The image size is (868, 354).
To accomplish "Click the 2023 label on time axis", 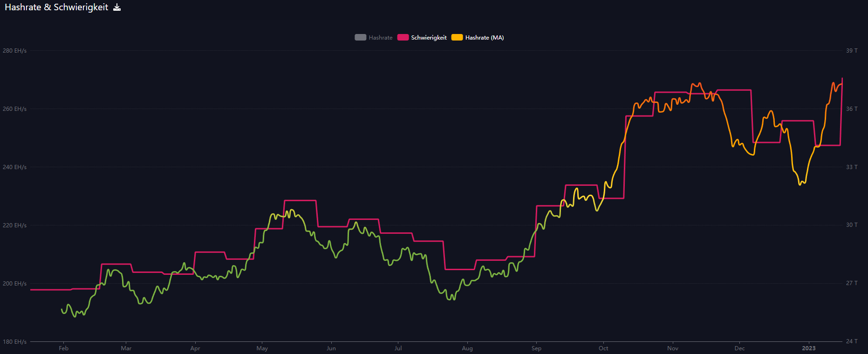I will tap(809, 348).
